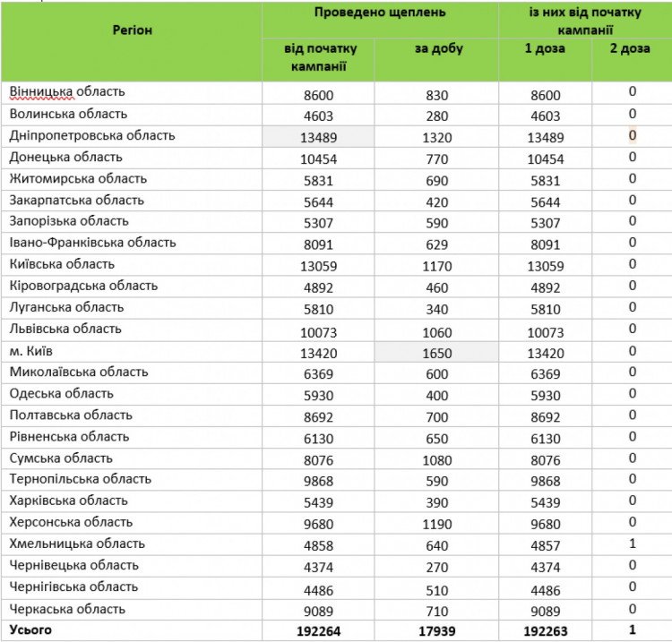Click the highlighted daily value 1650
This screenshot has width=672, height=642.
pyautogui.click(x=436, y=354)
